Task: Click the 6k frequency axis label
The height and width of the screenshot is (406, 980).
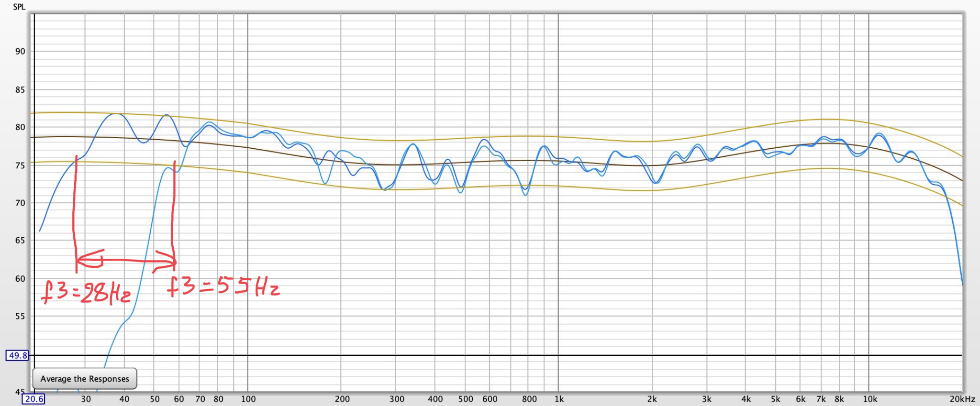Action: (801, 399)
